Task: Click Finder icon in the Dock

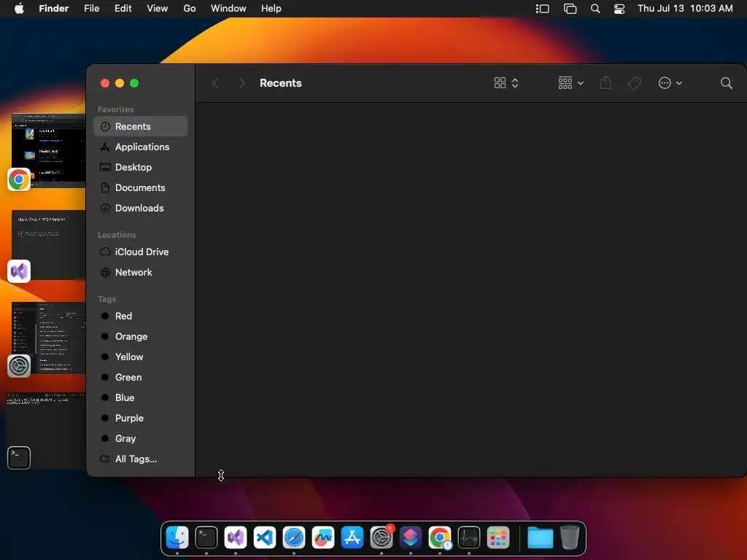Action: [177, 537]
